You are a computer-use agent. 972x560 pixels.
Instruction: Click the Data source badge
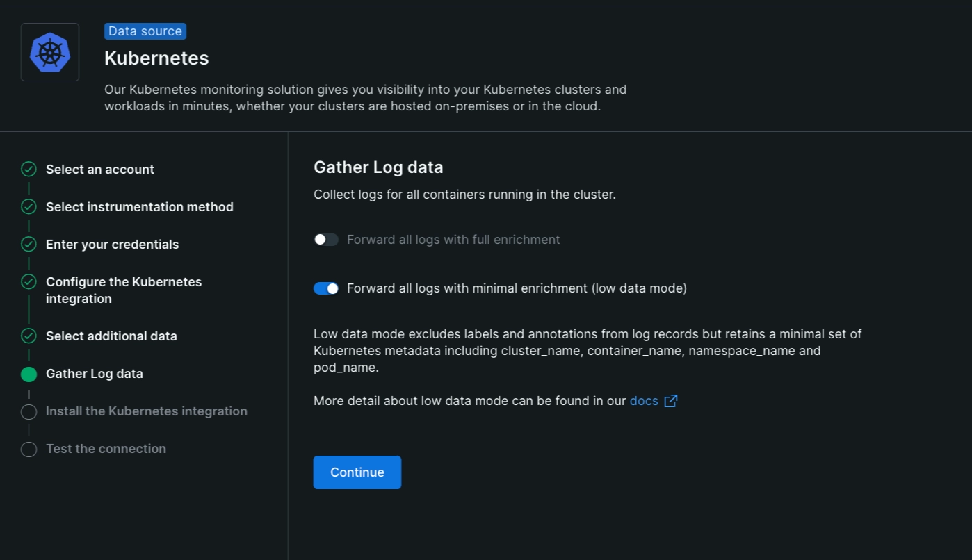[x=145, y=31]
